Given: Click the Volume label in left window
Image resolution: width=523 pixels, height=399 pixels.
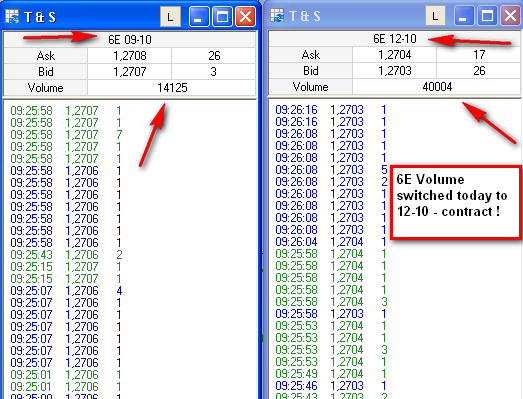Looking at the screenshot, I should (x=46, y=88).
